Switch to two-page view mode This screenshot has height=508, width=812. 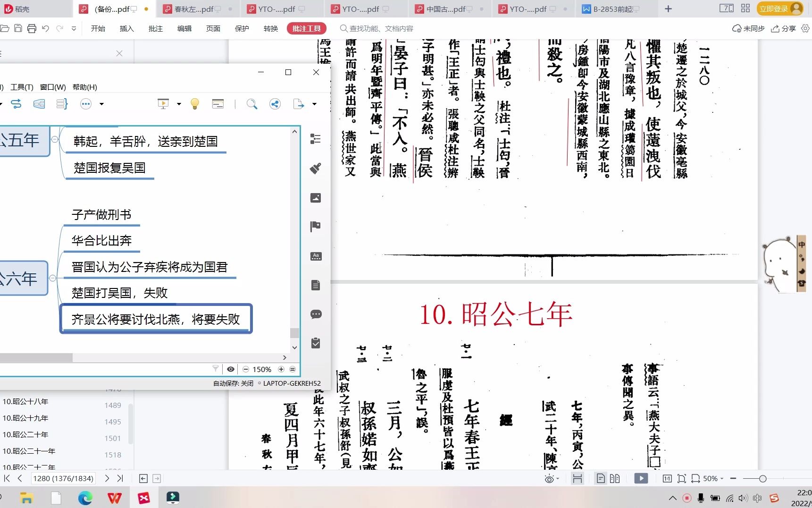[x=614, y=479]
